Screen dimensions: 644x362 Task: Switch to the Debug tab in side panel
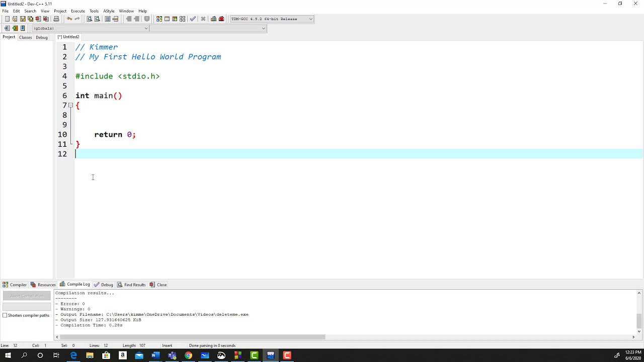point(42,37)
